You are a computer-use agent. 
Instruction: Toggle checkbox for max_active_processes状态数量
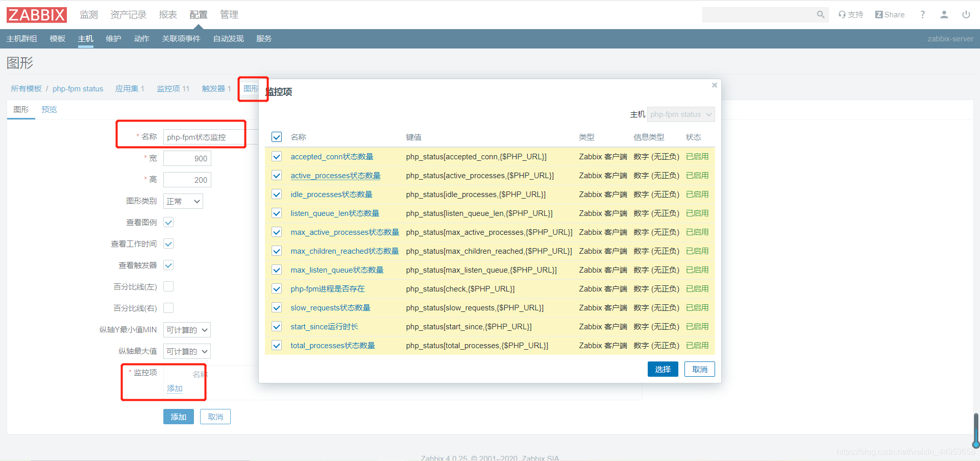click(x=277, y=232)
